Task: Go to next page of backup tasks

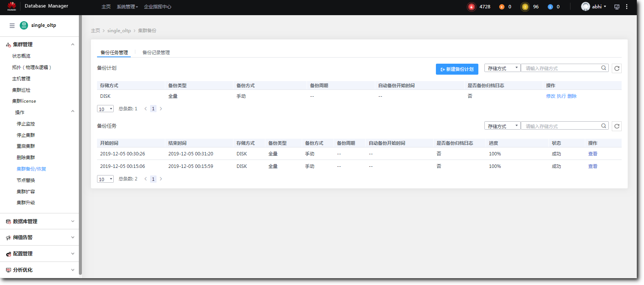Action: pos(161,179)
